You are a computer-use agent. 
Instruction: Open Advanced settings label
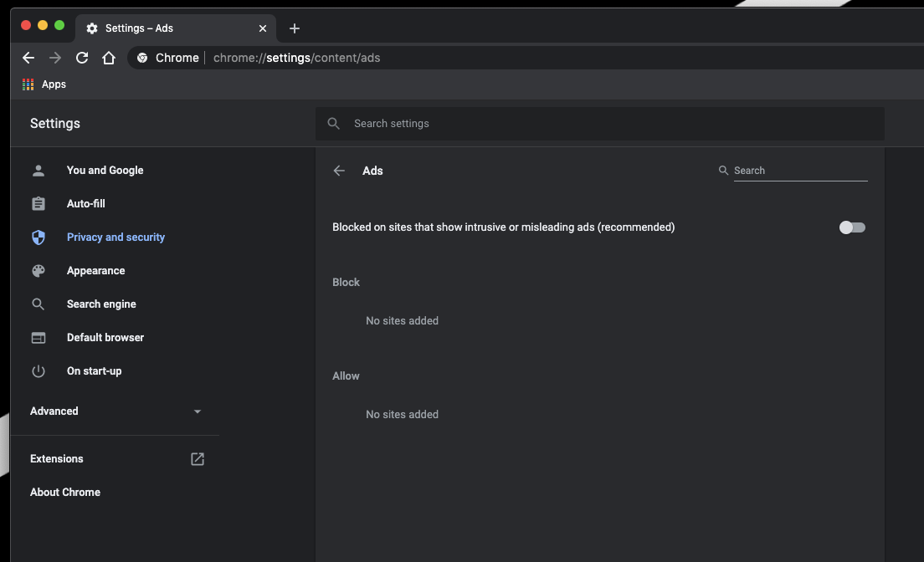[54, 411]
